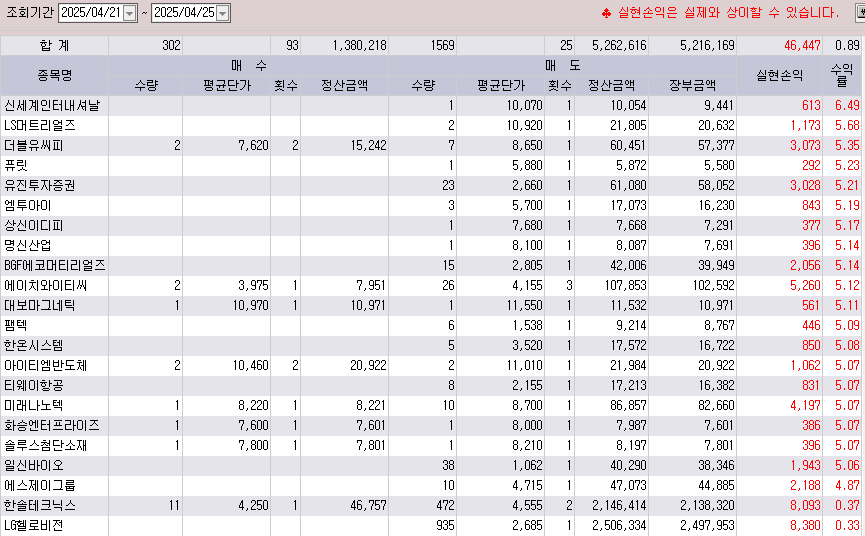Screen dimensions: 865x536
Task: Select the 에이치와이티씨 stock name
Action: pos(45,286)
